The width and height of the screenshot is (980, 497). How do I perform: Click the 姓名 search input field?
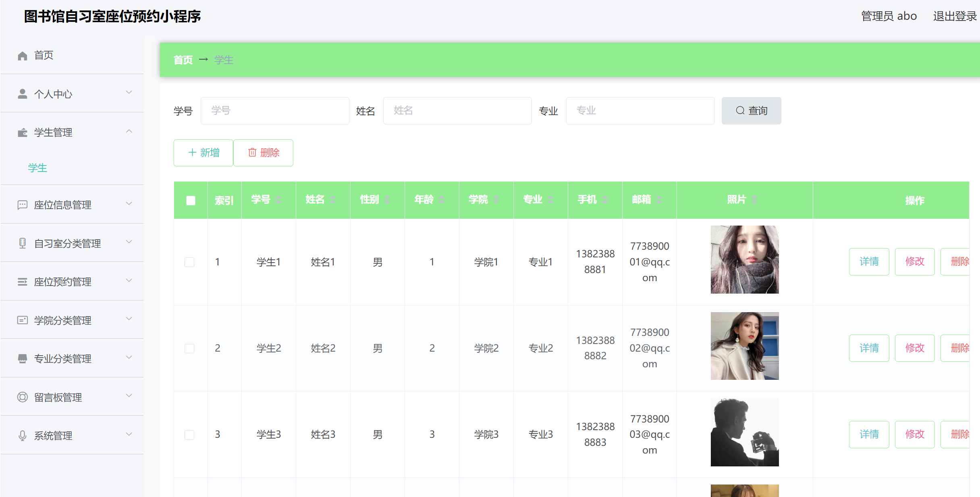[457, 111]
